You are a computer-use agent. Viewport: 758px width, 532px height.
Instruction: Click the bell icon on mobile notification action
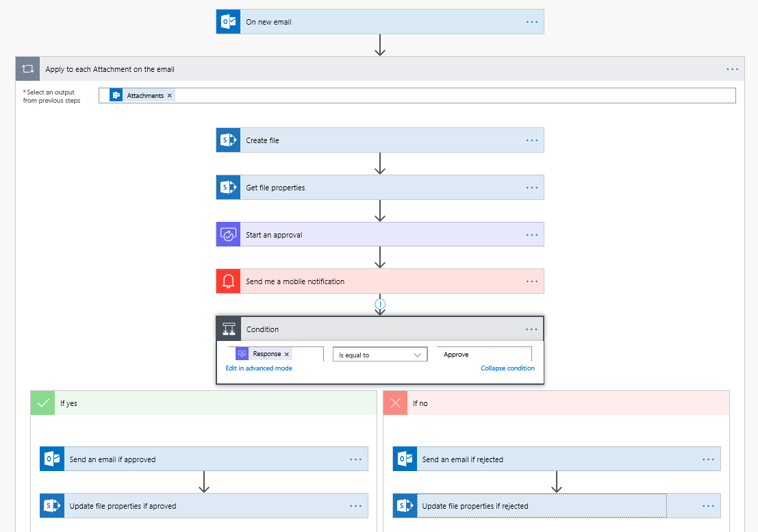(x=228, y=281)
